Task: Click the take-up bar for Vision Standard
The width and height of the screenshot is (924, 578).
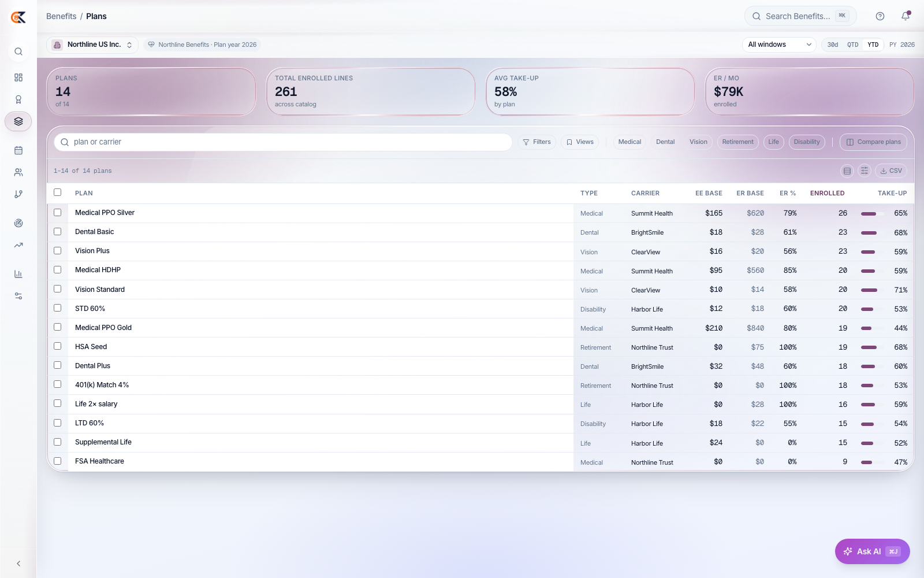Action: (872, 290)
